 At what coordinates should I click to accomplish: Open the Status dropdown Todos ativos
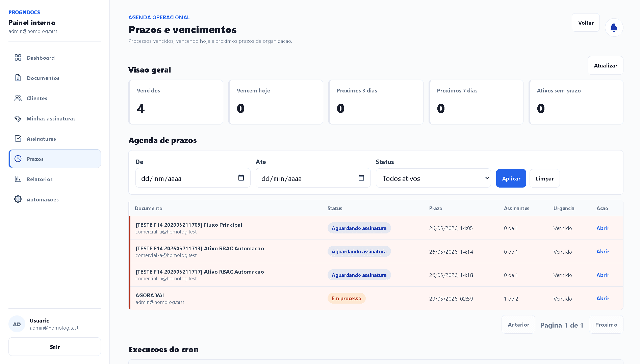433,178
